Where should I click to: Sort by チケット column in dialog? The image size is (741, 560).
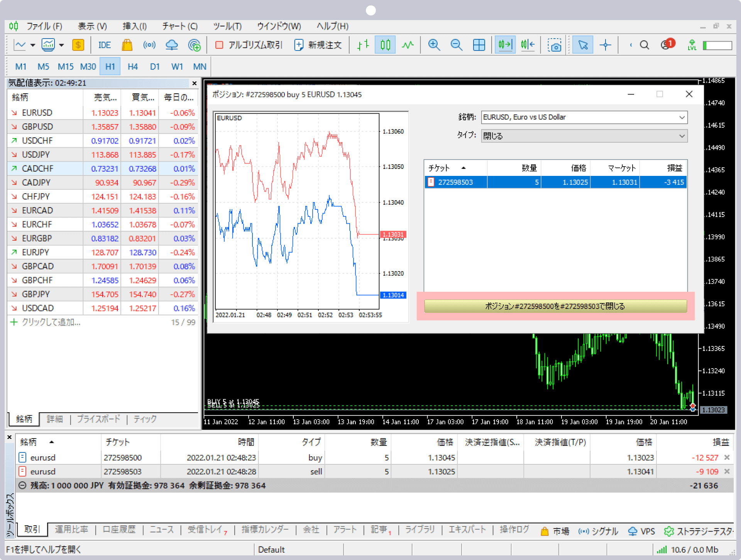[x=456, y=168]
